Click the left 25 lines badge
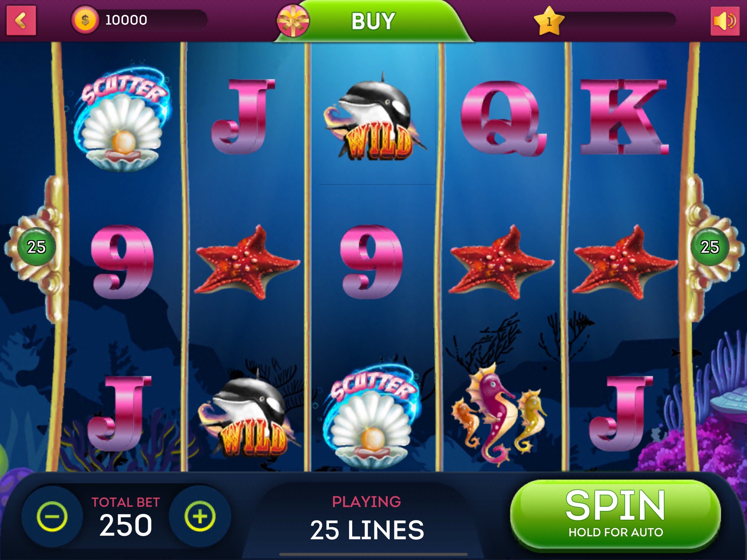Image resolution: width=747 pixels, height=560 pixels. click(x=36, y=247)
